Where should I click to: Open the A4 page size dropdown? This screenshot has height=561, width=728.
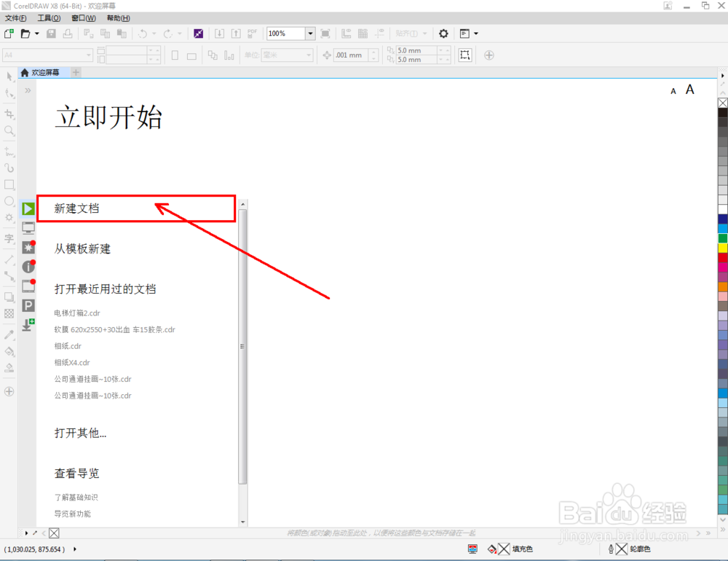(89, 55)
